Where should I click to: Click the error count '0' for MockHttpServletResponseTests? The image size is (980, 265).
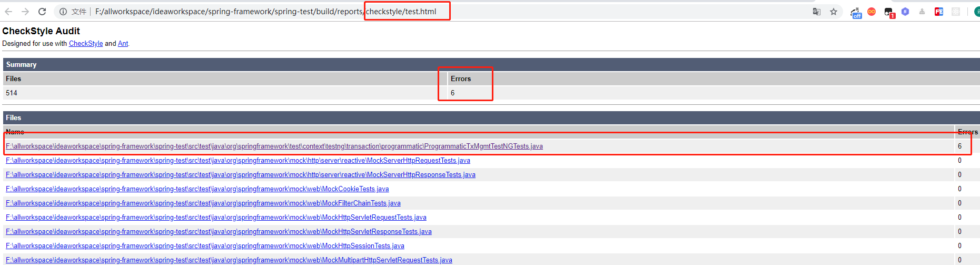(x=959, y=232)
